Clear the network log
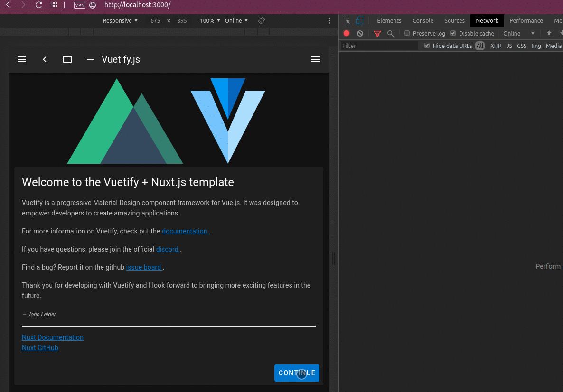This screenshot has width=563, height=392. [x=360, y=33]
